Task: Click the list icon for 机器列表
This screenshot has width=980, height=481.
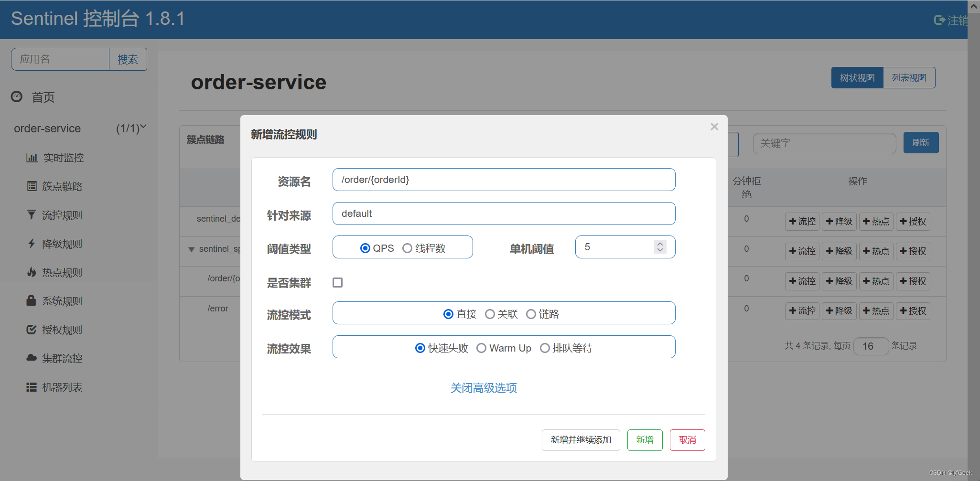Action: pos(32,387)
